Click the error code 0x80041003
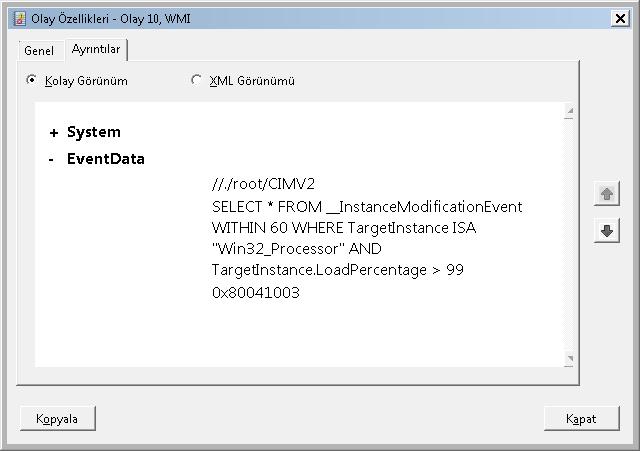The image size is (640, 451). (x=256, y=293)
